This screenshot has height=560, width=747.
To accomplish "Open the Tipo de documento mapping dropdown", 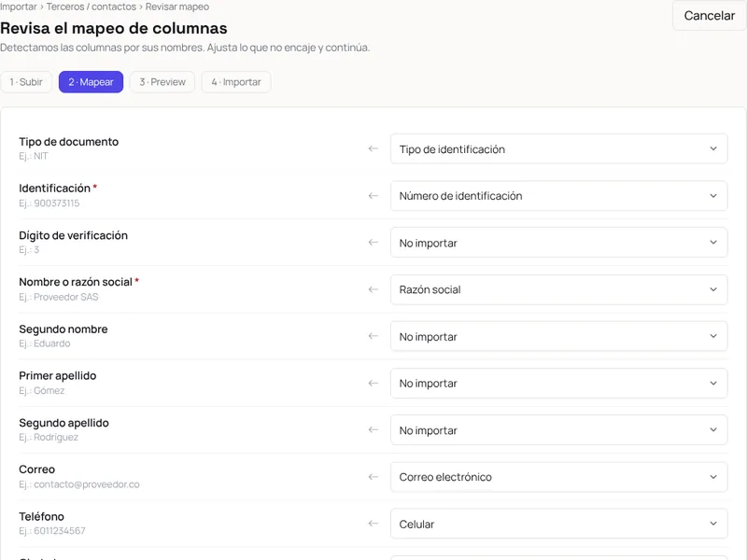I will pos(558,149).
